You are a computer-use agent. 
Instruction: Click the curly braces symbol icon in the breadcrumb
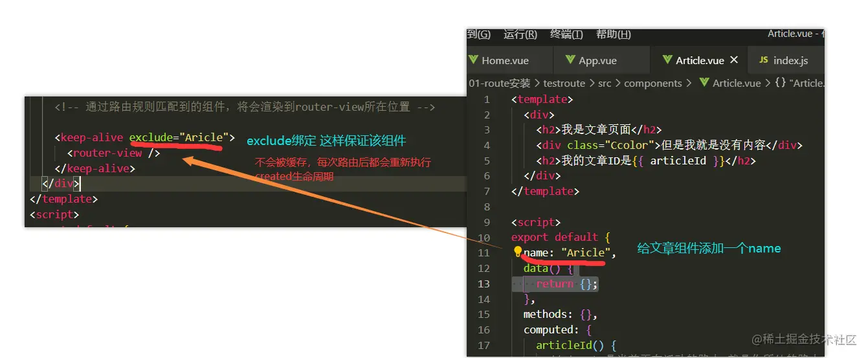tap(780, 83)
